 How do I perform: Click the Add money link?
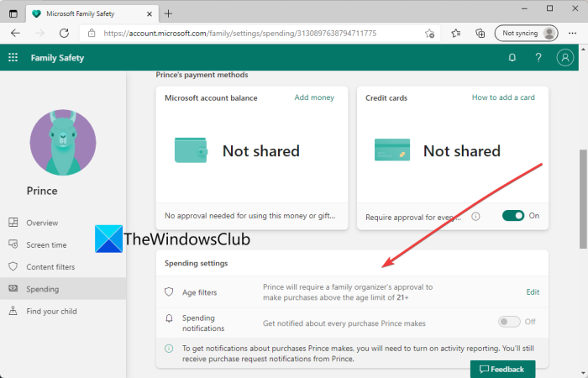point(314,97)
